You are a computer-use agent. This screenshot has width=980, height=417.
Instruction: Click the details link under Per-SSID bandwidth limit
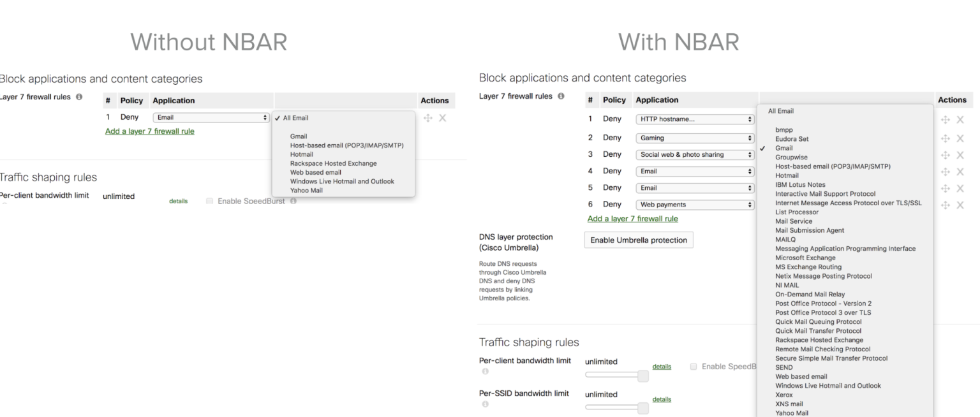coord(662,399)
